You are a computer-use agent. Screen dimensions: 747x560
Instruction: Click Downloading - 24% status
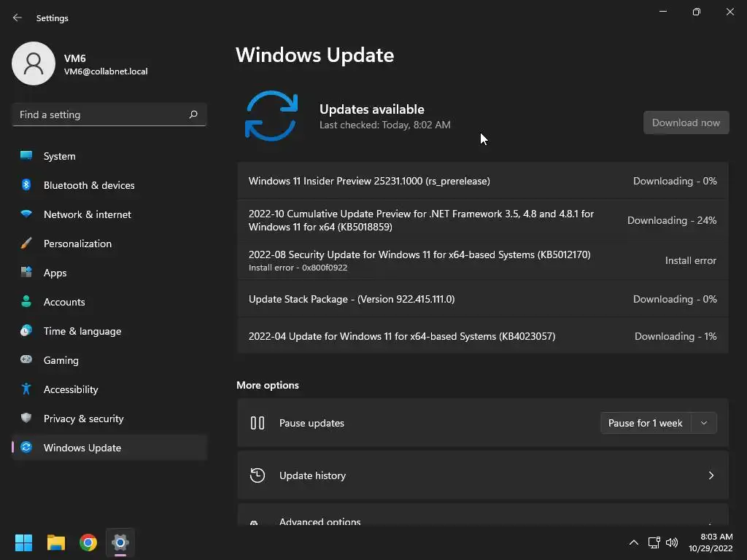point(672,220)
